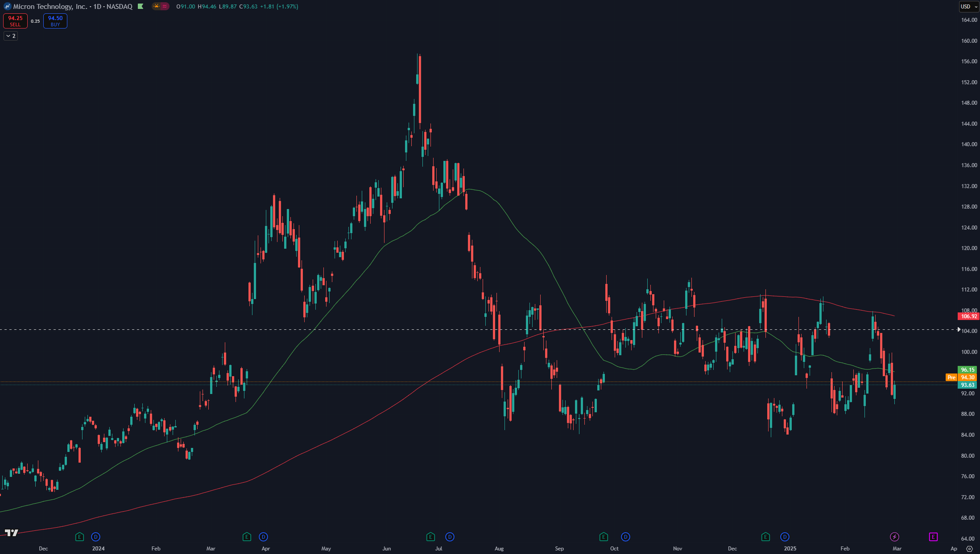
Task: Click the pre-market sun session icon
Action: tap(156, 6)
